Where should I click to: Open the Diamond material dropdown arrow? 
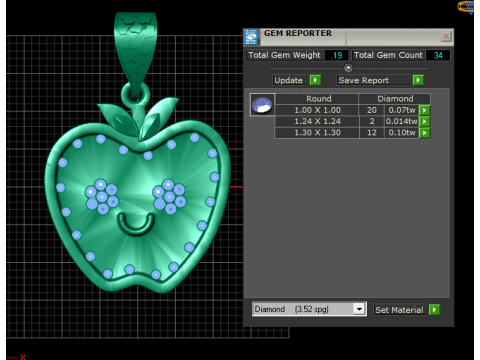pos(359,309)
